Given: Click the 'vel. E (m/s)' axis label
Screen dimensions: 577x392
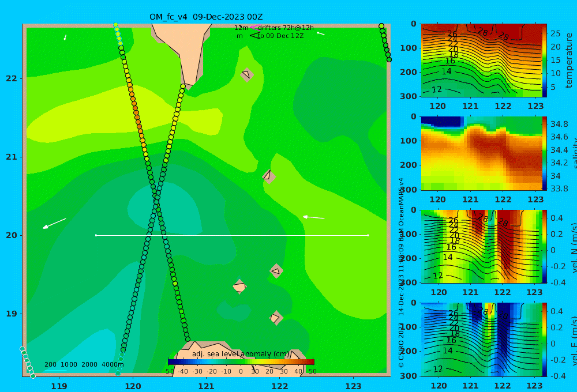Looking at the screenshot, I should click(x=574, y=340).
